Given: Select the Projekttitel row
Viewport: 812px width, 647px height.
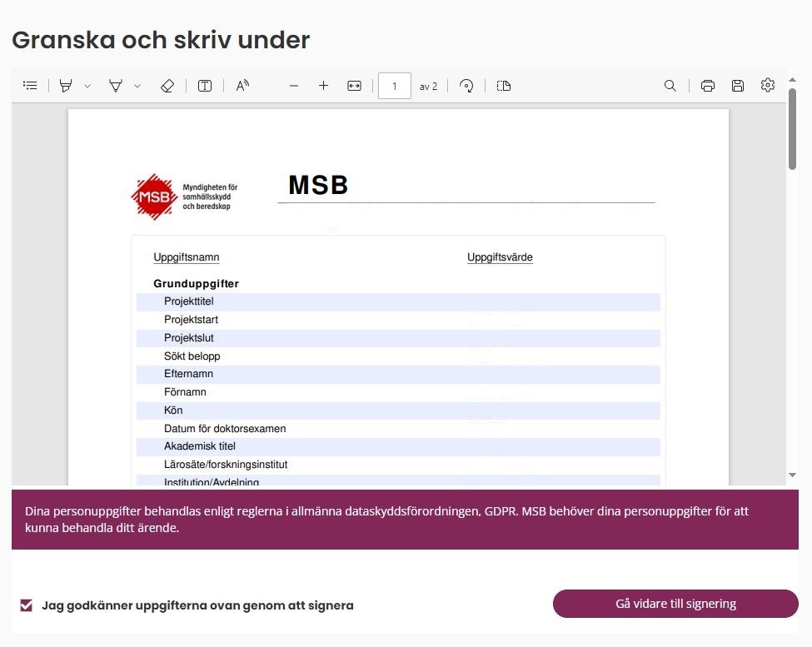Looking at the screenshot, I should pyautogui.click(x=398, y=301).
